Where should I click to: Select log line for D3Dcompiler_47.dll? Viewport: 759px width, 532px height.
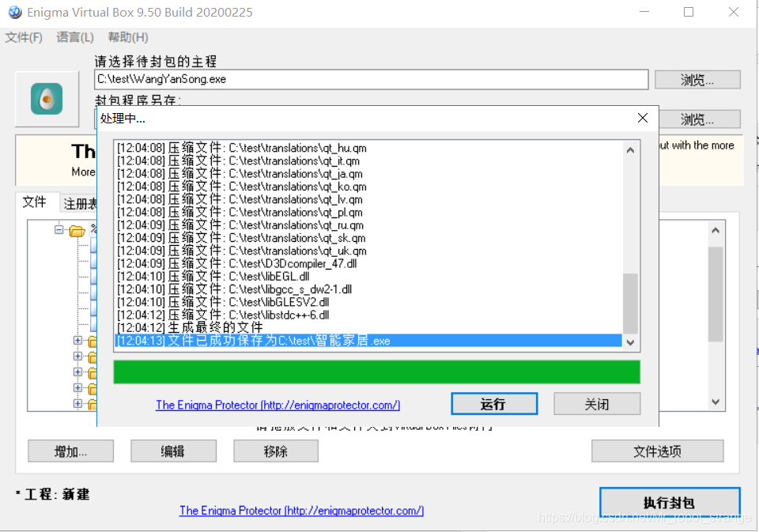(x=368, y=264)
